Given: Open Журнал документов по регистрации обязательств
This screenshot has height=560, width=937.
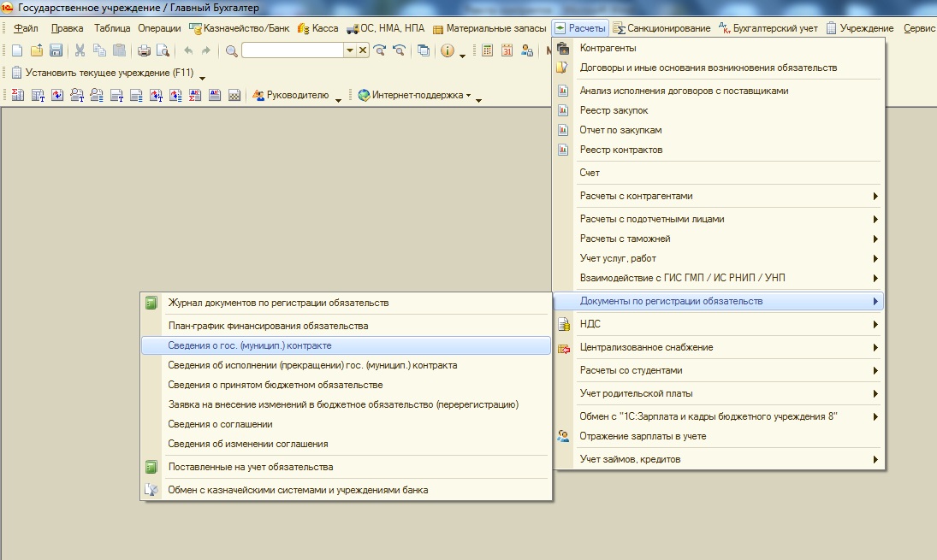Looking at the screenshot, I should (x=278, y=303).
